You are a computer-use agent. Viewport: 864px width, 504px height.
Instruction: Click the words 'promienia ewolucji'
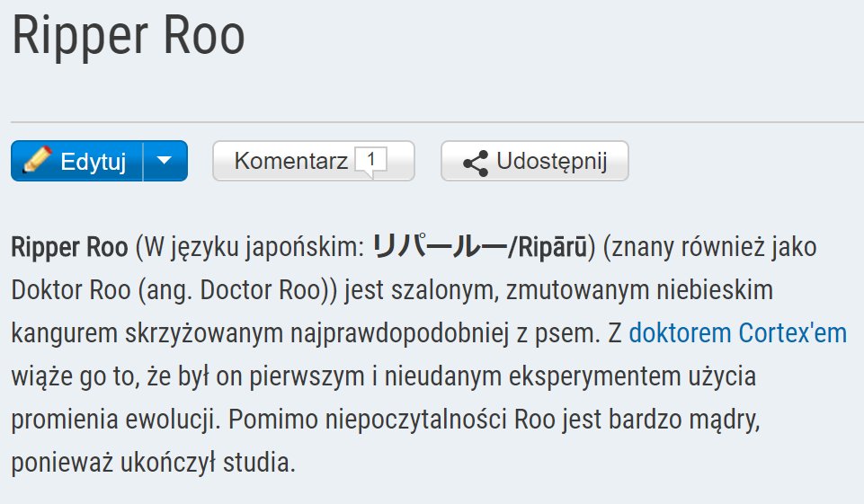112,420
